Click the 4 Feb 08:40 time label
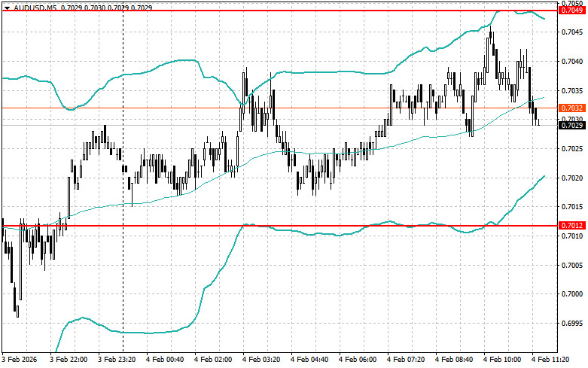This screenshot has width=588, height=368. (x=454, y=360)
